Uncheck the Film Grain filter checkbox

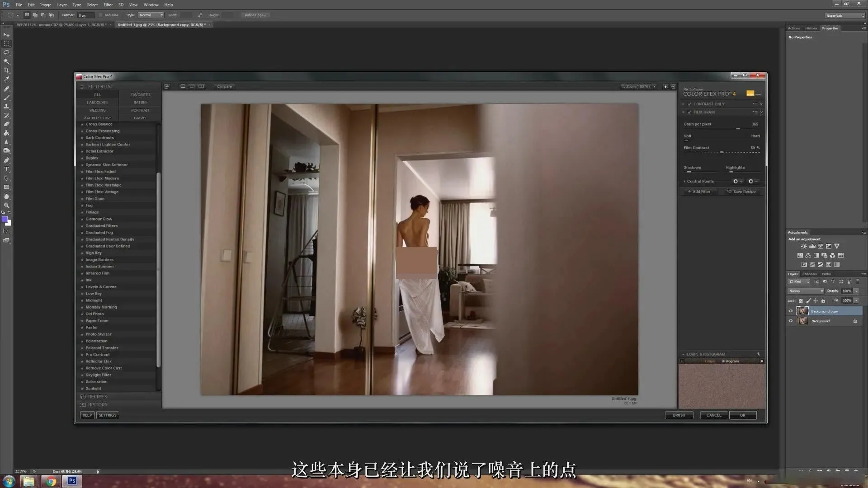pos(690,112)
